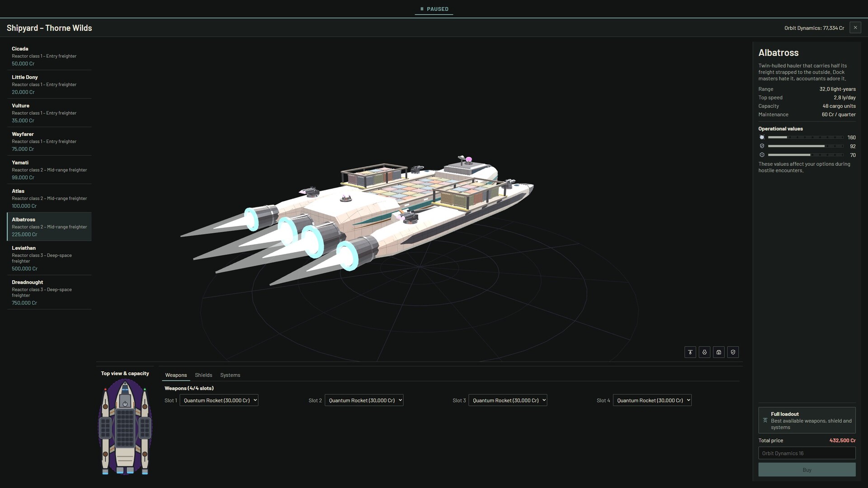The height and width of the screenshot is (488, 868).
Task: Click the Top speed value 2.8 ly/day
Action: point(844,98)
